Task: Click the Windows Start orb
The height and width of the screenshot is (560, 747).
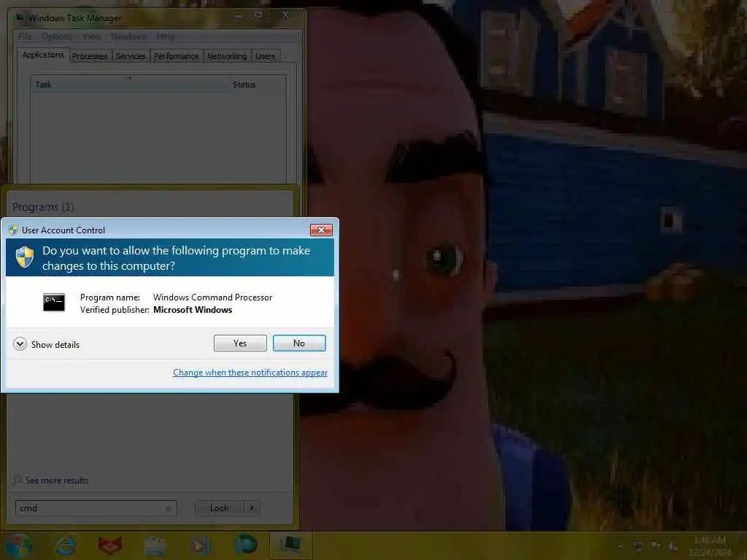Action: 19,545
